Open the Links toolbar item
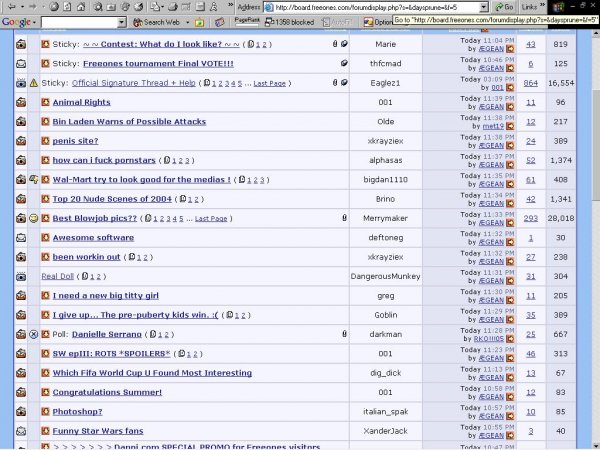 [x=530, y=7]
